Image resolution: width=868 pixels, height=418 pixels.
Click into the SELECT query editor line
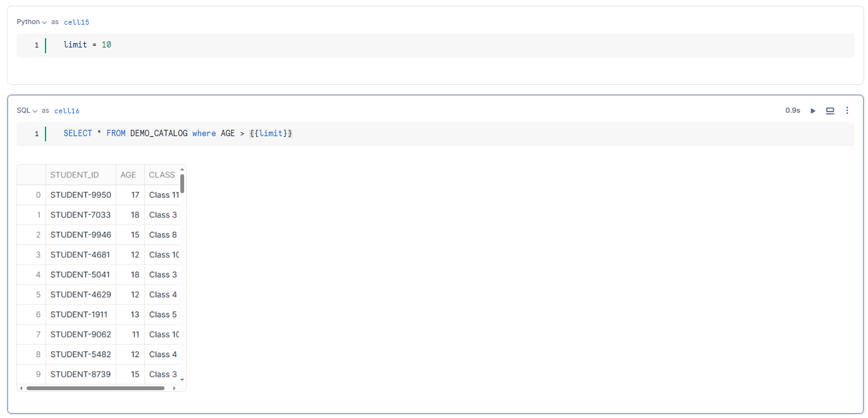(x=178, y=134)
